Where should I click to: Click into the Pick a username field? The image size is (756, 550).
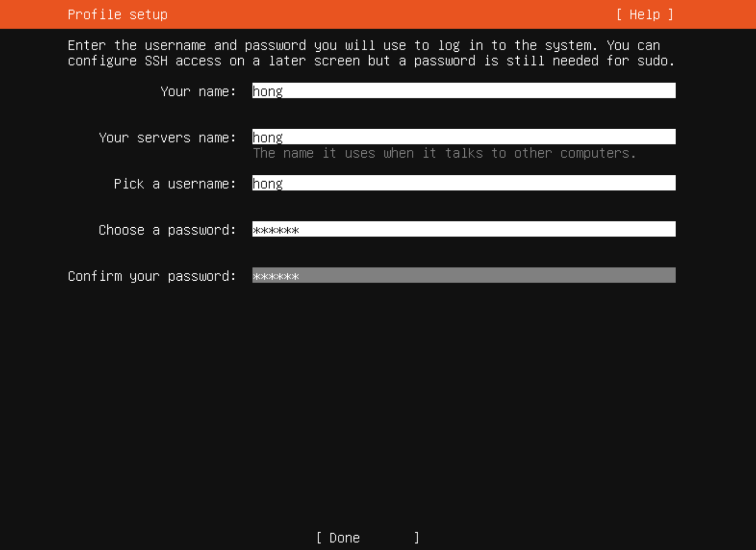coord(463,183)
